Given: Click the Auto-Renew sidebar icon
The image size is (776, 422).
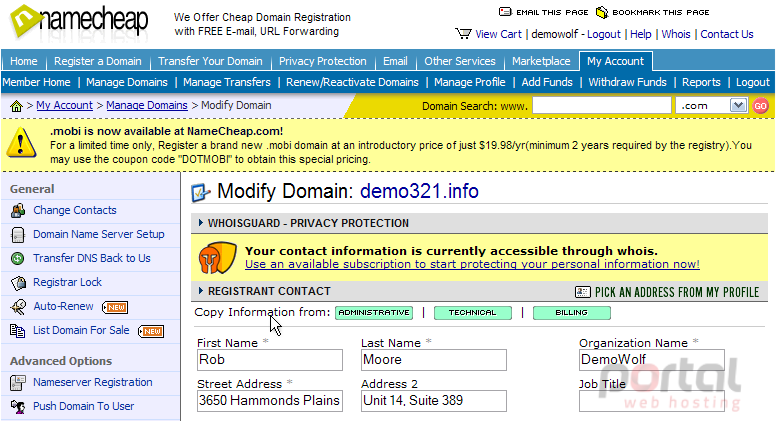Looking at the screenshot, I should tap(18, 307).
